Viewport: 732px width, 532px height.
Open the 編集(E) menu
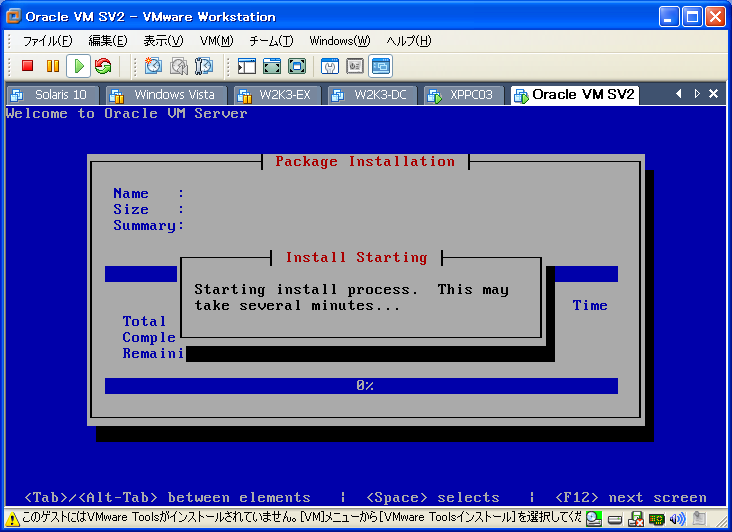coord(108,41)
